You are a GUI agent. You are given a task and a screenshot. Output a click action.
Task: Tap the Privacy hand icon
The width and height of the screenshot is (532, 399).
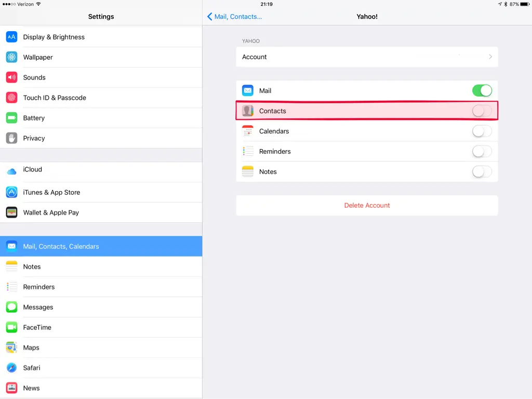pyautogui.click(x=11, y=138)
